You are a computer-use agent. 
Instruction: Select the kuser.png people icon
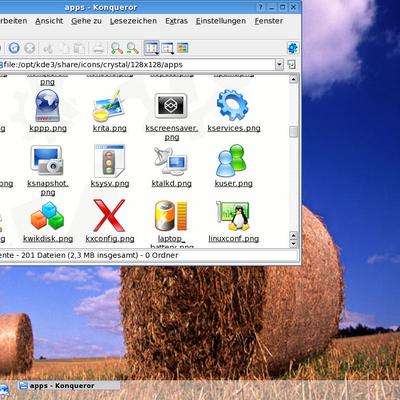tap(232, 161)
